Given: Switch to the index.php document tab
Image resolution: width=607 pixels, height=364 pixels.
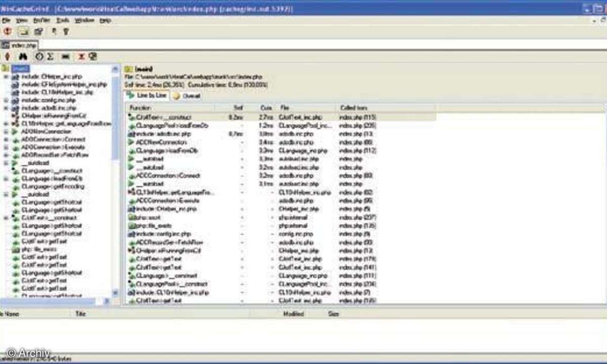Looking at the screenshot, I should point(18,45).
